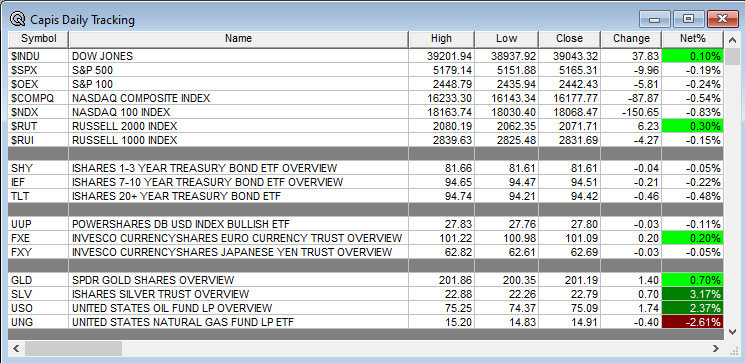
Task: Click the DOW JONES name cell
Action: tap(239, 56)
